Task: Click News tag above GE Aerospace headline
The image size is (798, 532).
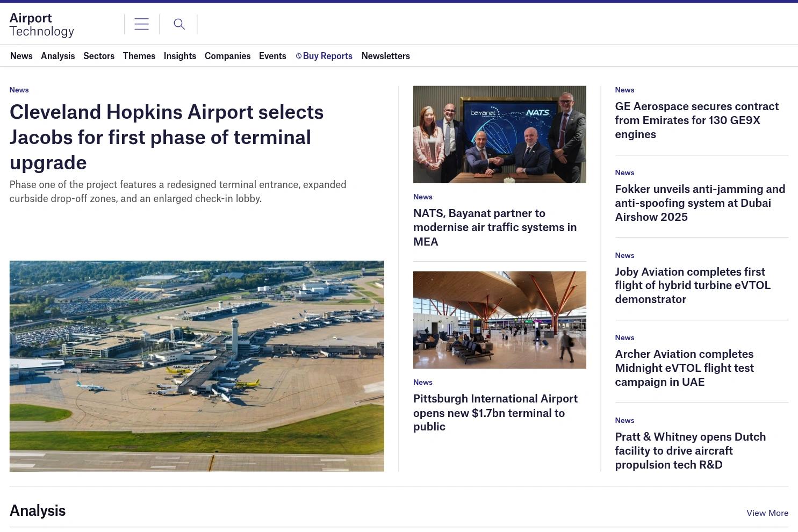Action: click(x=625, y=90)
